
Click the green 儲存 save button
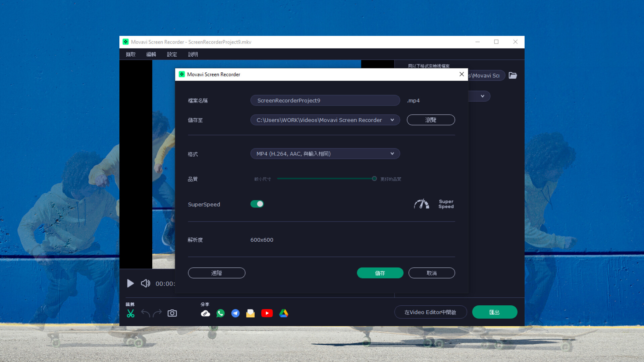380,273
